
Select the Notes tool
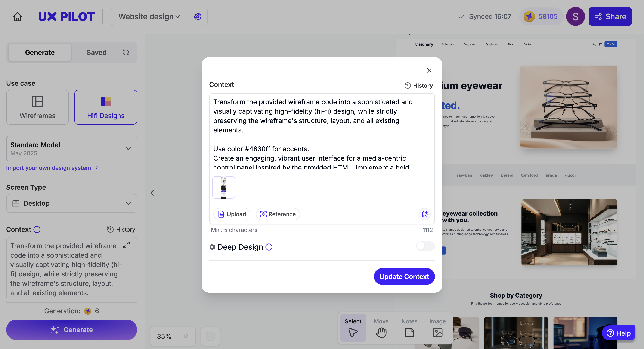pos(409,327)
